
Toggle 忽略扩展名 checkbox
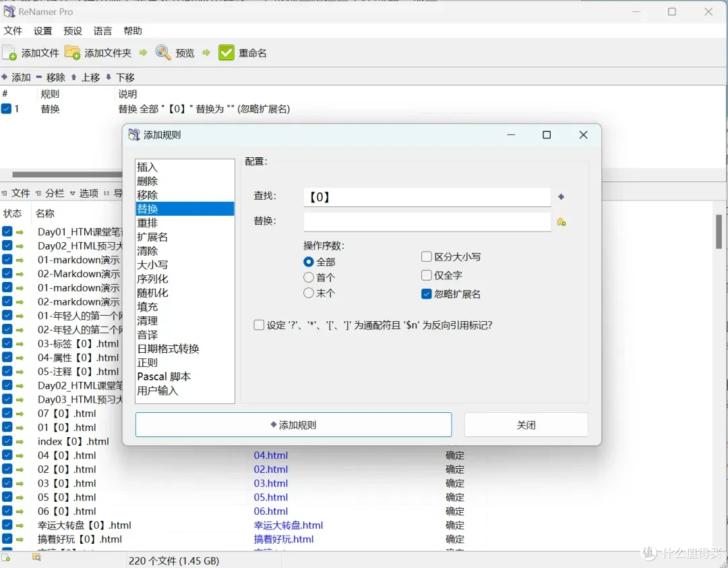426,293
